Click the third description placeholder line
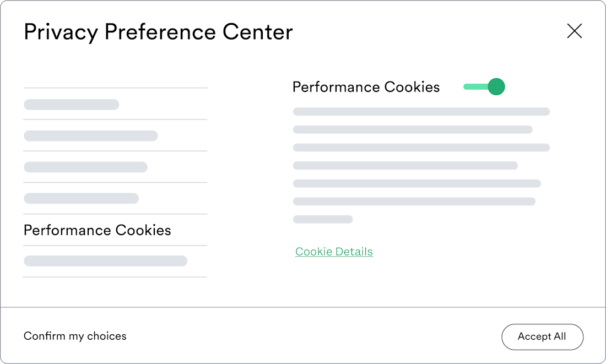 point(421,147)
